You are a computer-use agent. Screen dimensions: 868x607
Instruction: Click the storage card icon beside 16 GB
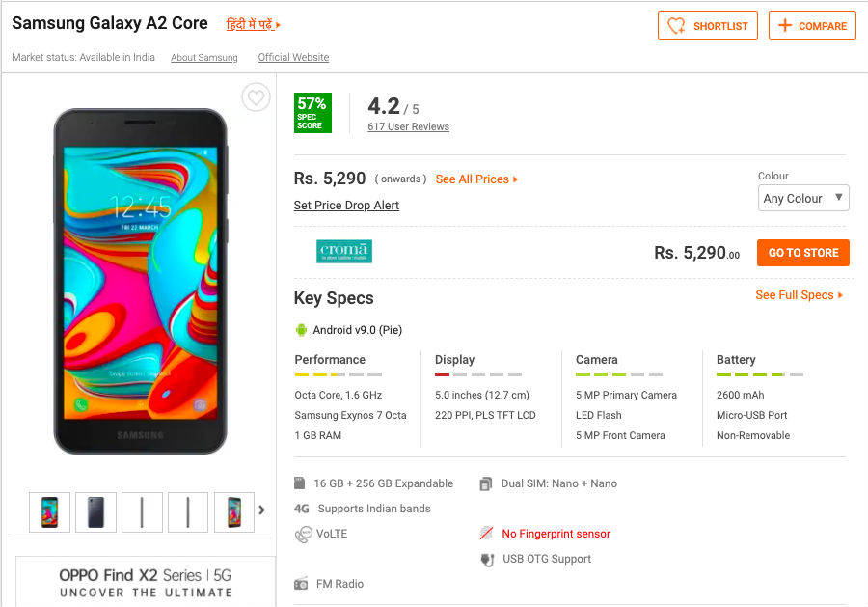(301, 483)
